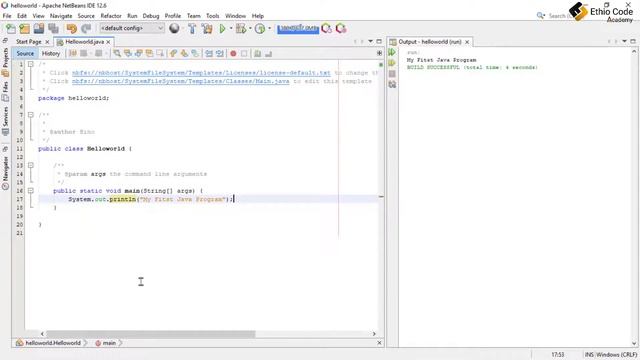Screen dimensions: 640x360
Task: Collapse the javadoc fold at line 13
Action: 31,165
